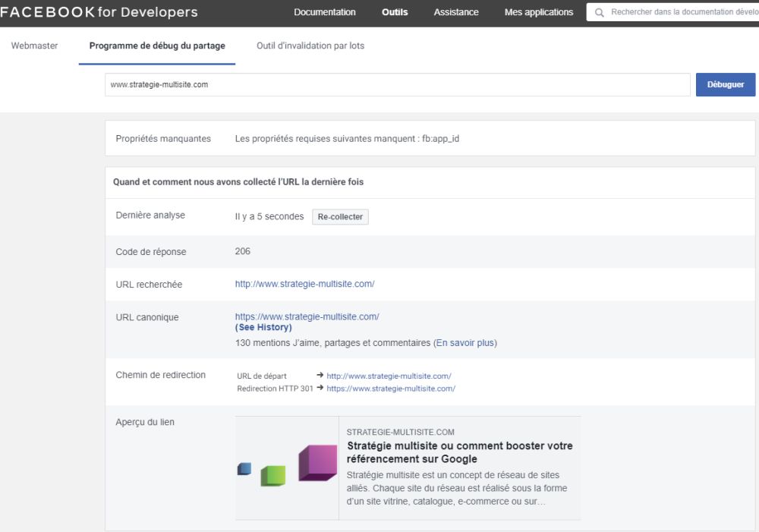Click the Code de réponse label
Image resolution: width=759 pixels, height=532 pixels.
[151, 252]
